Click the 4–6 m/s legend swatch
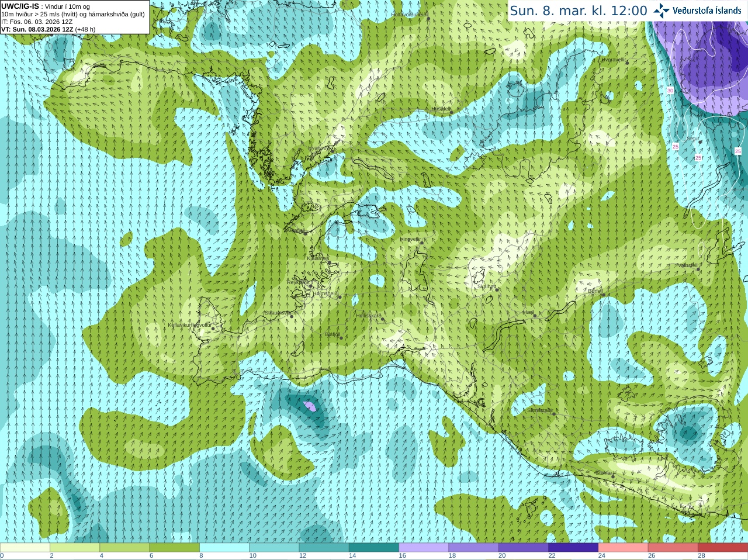 click(124, 548)
